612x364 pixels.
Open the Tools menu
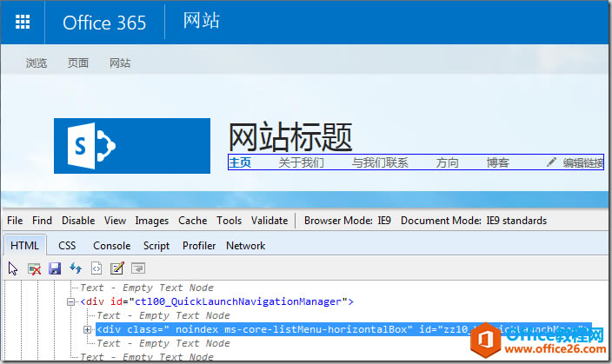(229, 221)
